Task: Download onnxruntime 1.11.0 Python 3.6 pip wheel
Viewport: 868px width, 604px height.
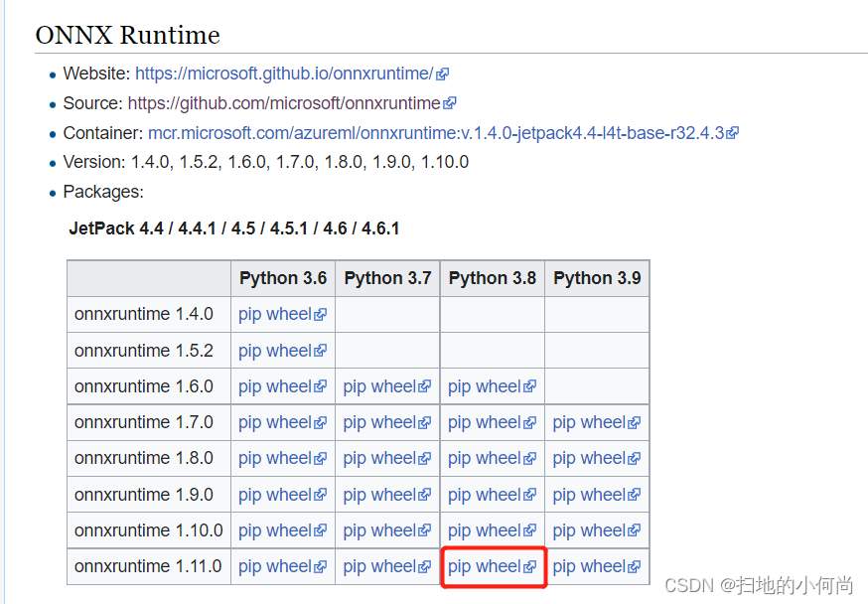Action: tap(282, 566)
